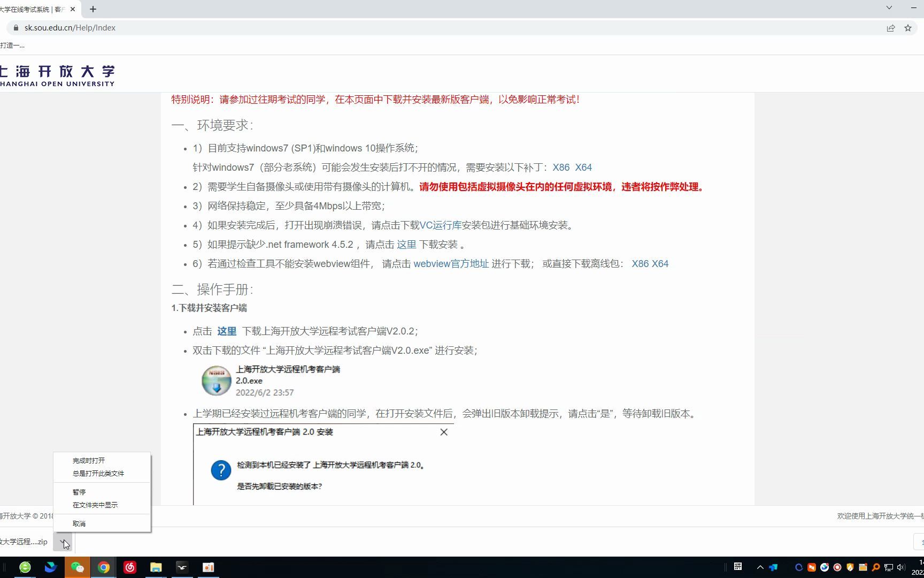The height and width of the screenshot is (578, 924).
Task: Select 暂停 to pause the download
Action: (102, 492)
